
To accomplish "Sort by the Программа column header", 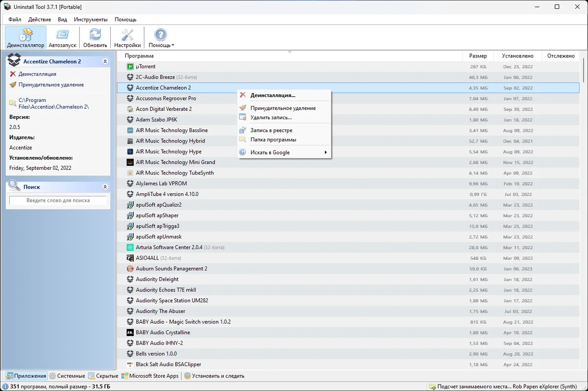I will 290,56.
